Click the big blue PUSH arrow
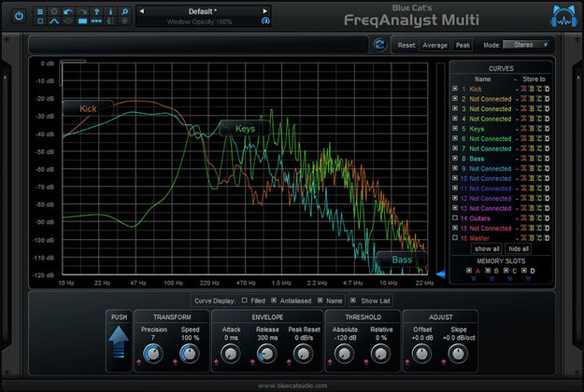The height and width of the screenshot is (392, 584). [x=119, y=342]
